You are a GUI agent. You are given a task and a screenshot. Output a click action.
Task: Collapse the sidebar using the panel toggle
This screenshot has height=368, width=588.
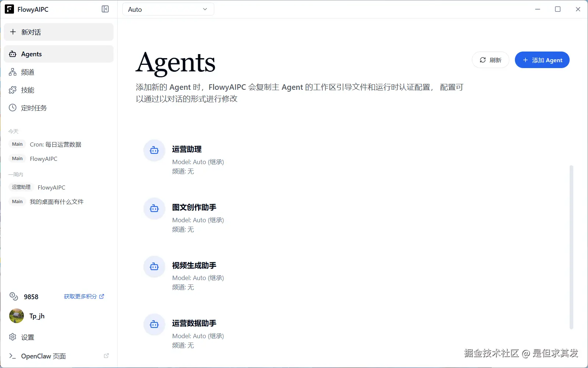coord(105,9)
